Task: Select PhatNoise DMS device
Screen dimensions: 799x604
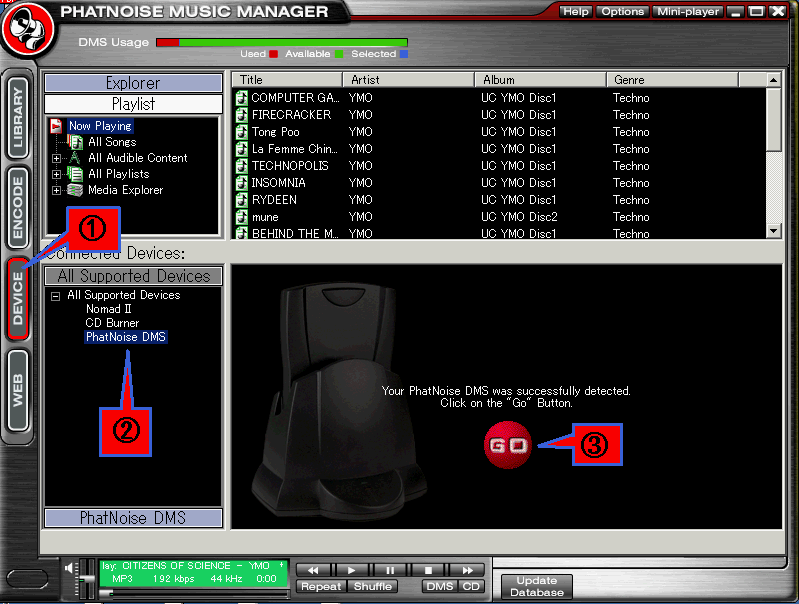Action: (x=126, y=337)
